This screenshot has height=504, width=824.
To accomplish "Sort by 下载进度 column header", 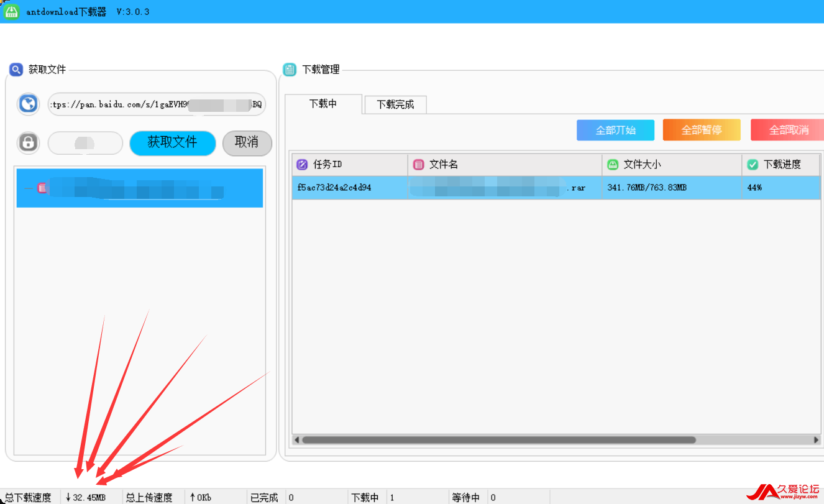I will click(x=781, y=165).
